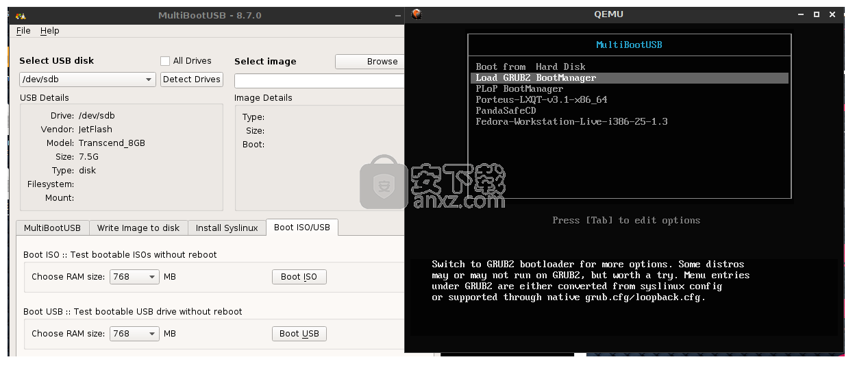Switch to the Install Syslinux tab
This screenshot has height=366, width=868.
click(227, 228)
